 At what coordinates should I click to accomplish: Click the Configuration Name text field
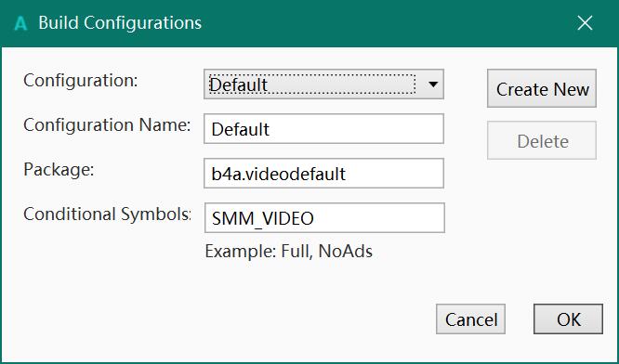point(323,128)
